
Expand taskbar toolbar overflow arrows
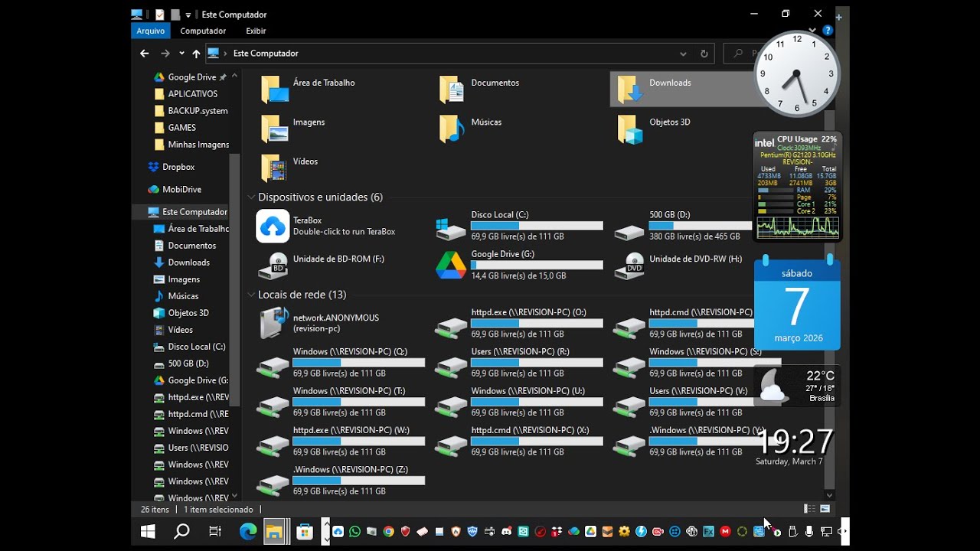click(x=325, y=531)
